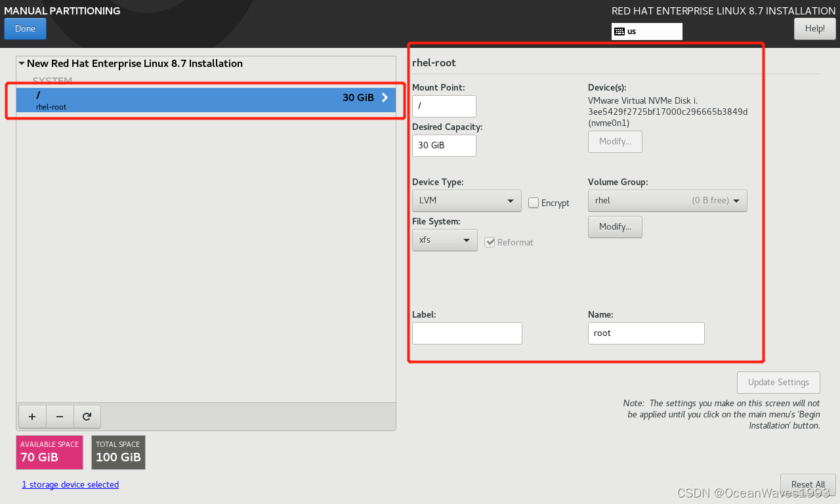840x504 pixels.
Task: Open the Volume Group rhel dropdown
Action: [x=667, y=201]
